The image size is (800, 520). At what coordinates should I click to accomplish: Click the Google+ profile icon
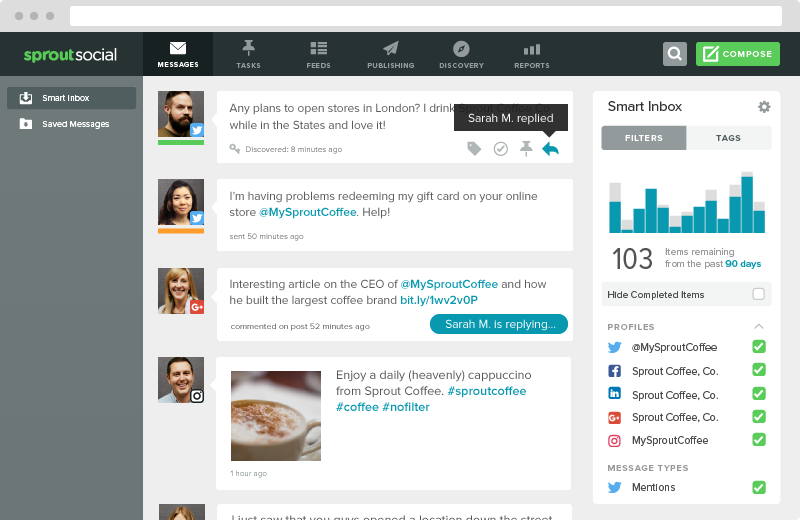[614, 418]
